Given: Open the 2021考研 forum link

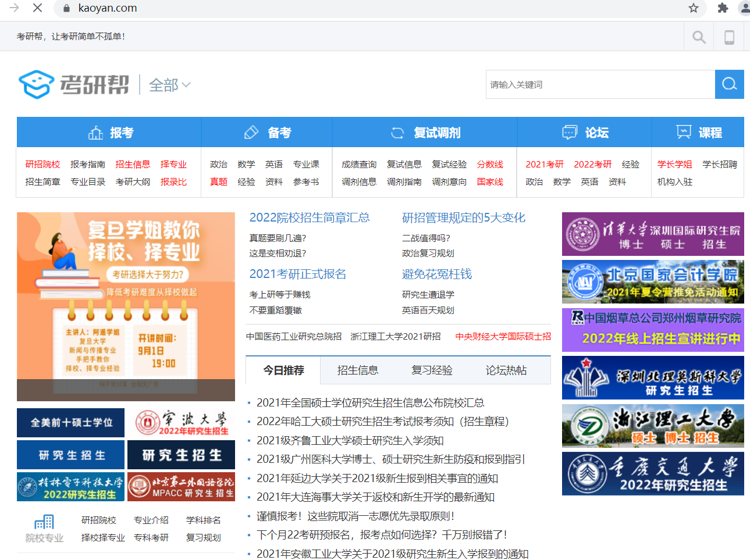Looking at the screenshot, I should [x=545, y=165].
